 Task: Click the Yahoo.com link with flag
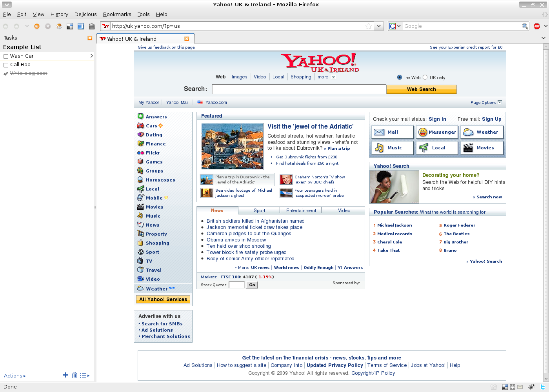216,102
